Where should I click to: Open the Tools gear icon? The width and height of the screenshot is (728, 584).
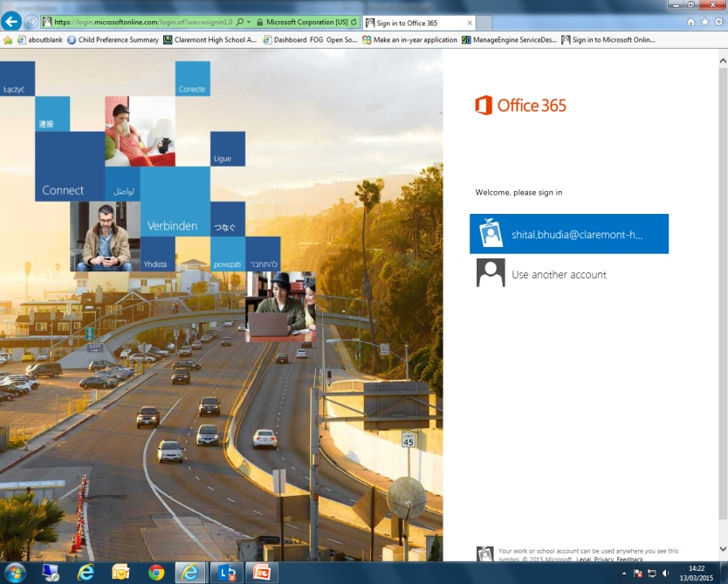point(718,22)
